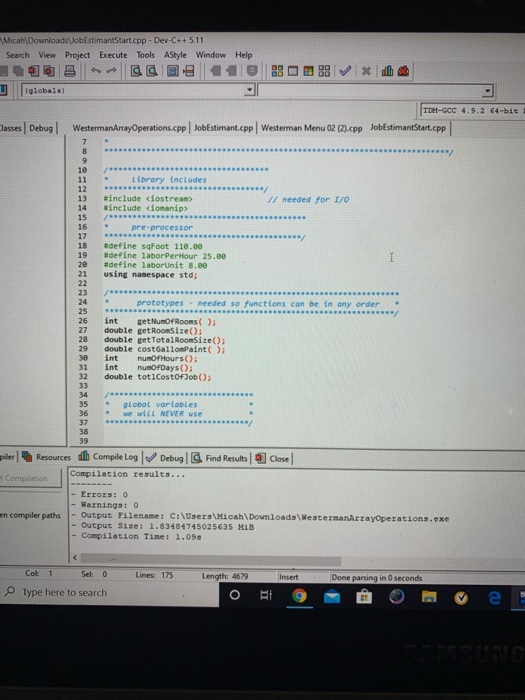Click the Close All files toolbar icon
Screen dimensions: 525x700
(x=49, y=71)
